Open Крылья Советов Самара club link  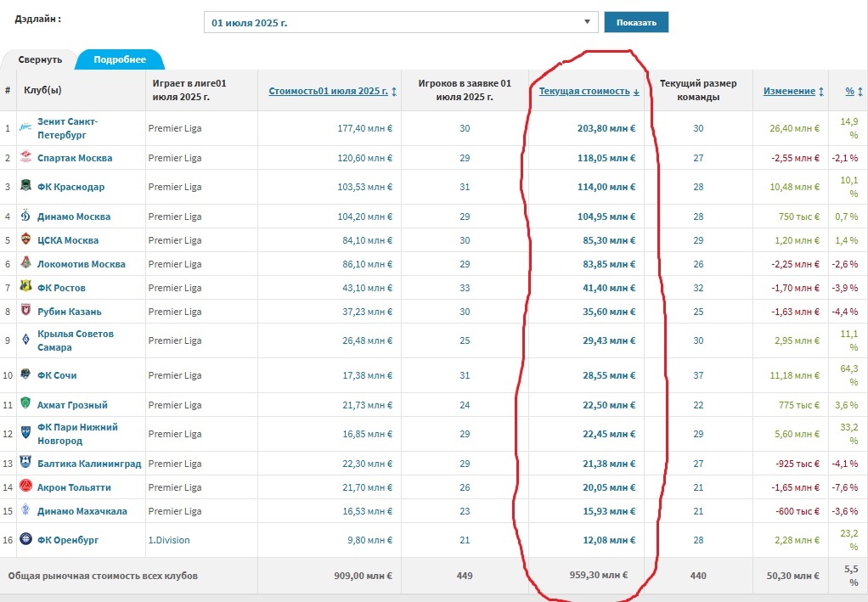coord(76,340)
